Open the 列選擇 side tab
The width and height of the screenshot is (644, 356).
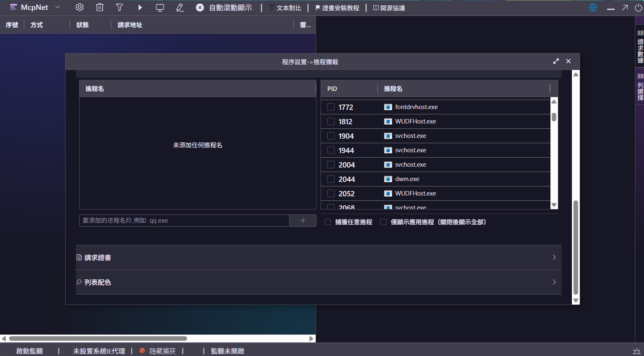click(x=640, y=87)
